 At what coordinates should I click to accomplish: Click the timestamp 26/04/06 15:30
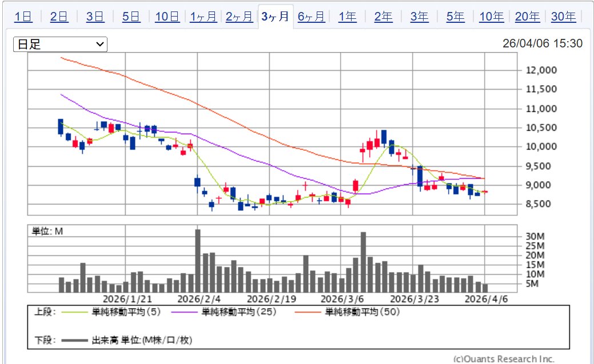click(543, 43)
